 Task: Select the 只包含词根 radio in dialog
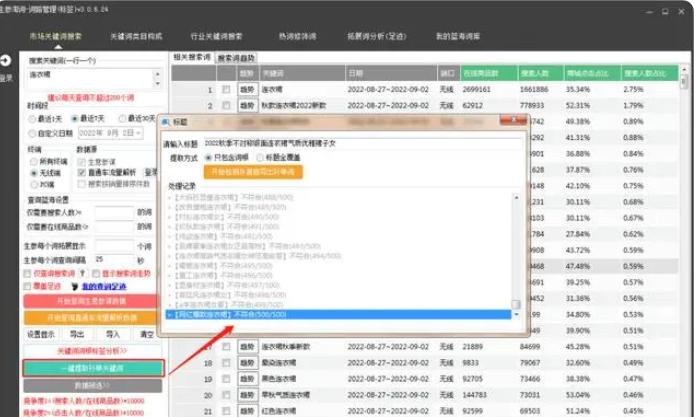pos(208,158)
